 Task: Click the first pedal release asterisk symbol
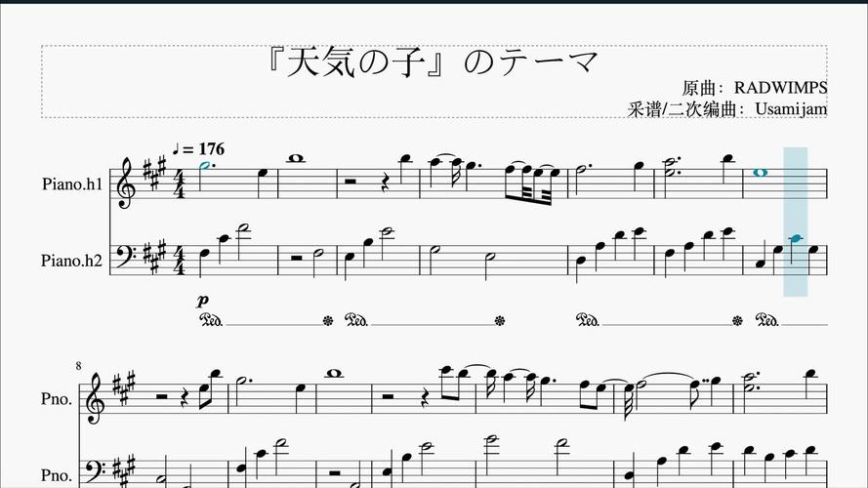coord(328,320)
